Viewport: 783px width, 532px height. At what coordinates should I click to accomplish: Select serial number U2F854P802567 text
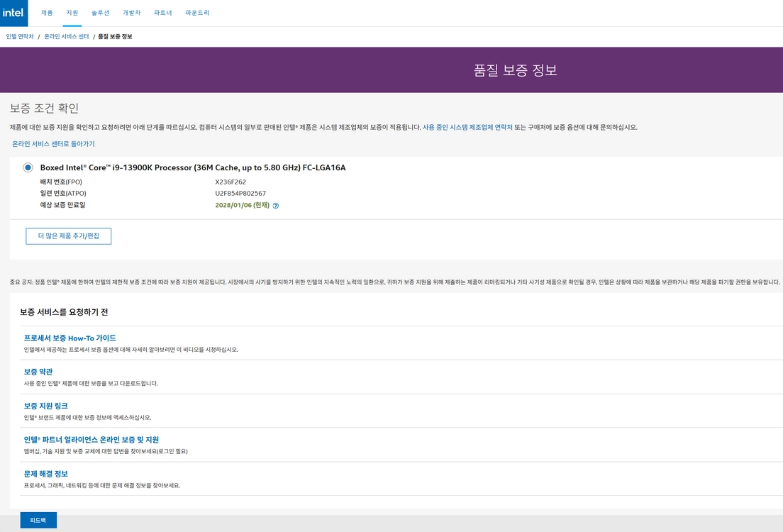tap(240, 194)
